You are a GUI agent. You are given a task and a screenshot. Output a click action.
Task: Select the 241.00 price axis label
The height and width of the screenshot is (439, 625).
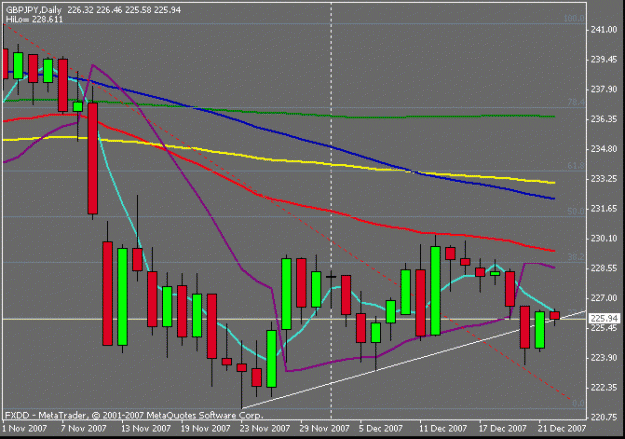603,30
